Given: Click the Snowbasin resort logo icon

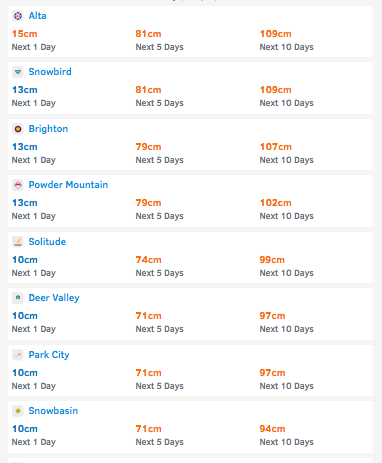Looking at the screenshot, I should pos(18,411).
